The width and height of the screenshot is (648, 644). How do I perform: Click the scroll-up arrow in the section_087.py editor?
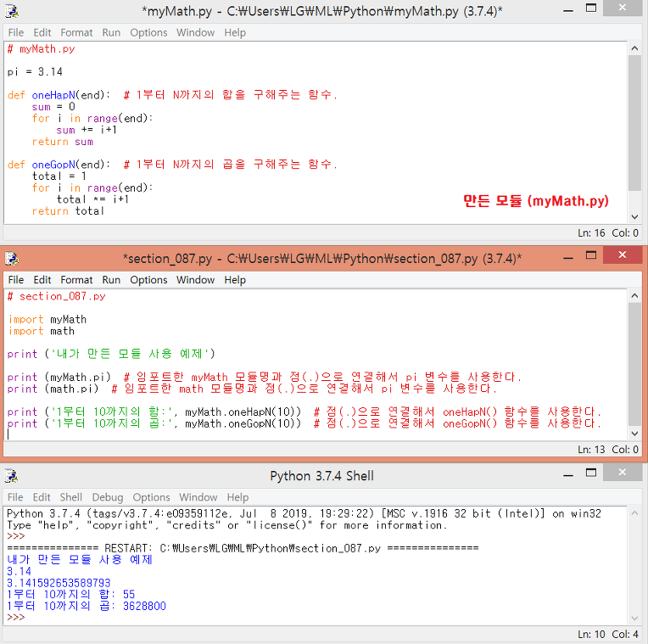[634, 295]
